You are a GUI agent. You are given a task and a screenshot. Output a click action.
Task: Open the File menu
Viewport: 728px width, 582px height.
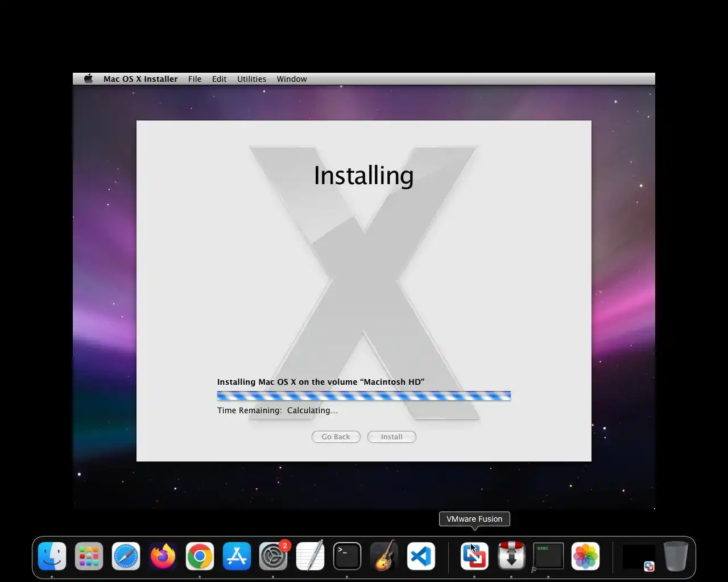(x=195, y=79)
